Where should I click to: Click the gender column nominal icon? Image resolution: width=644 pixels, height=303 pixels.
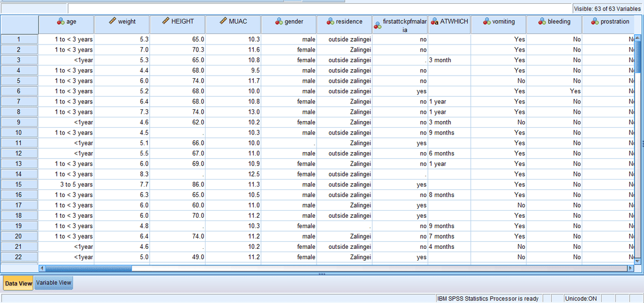(279, 21)
